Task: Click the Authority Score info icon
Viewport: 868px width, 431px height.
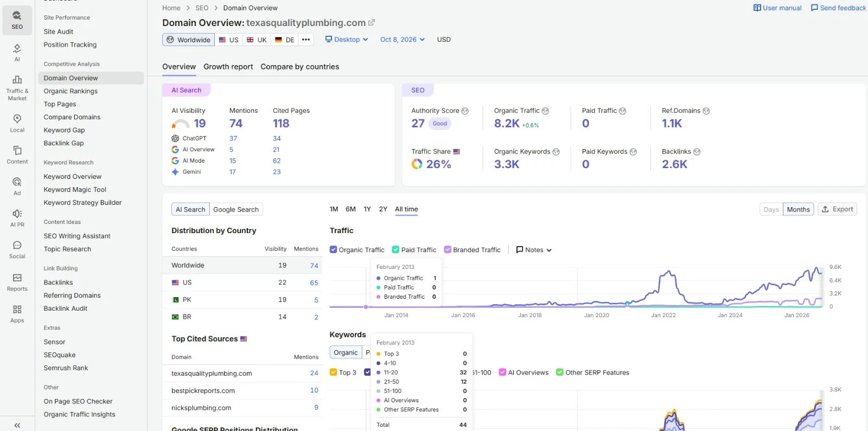Action: point(465,111)
